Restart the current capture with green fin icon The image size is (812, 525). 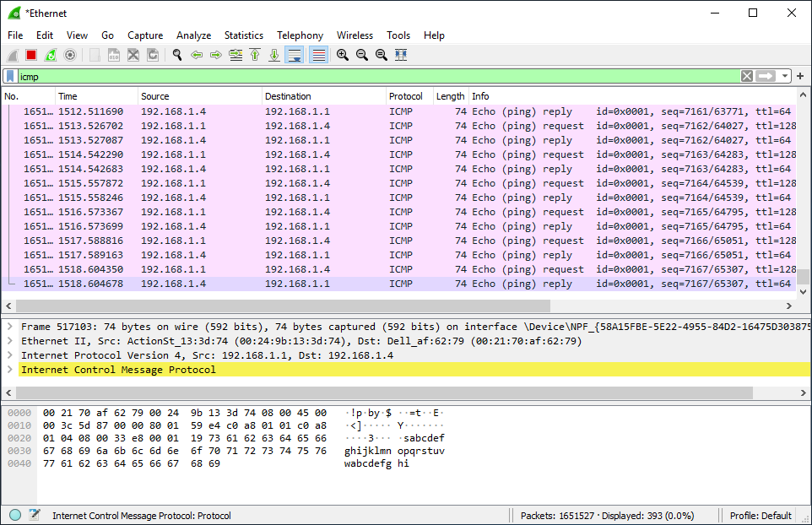(x=51, y=55)
